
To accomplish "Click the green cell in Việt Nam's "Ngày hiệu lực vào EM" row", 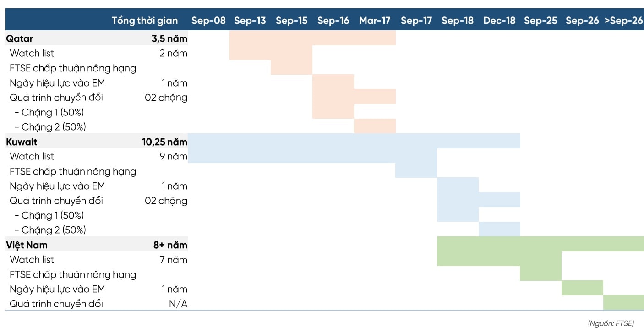I will pos(582,289).
